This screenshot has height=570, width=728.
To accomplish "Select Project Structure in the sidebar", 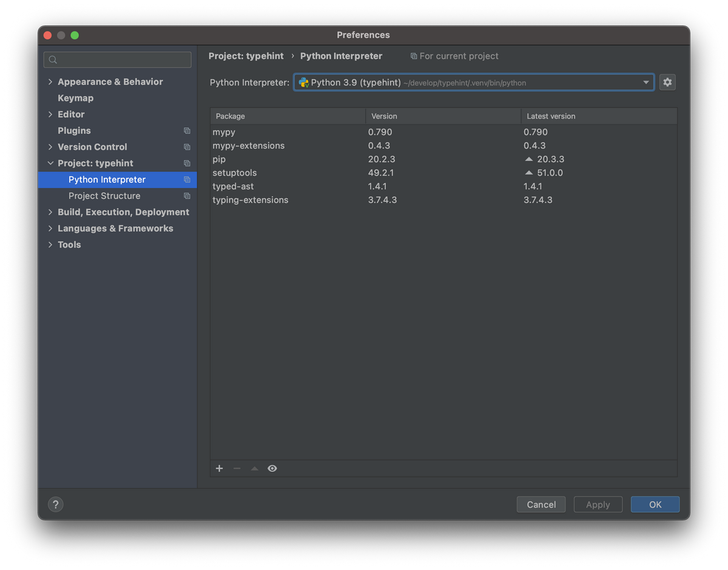I will [104, 196].
